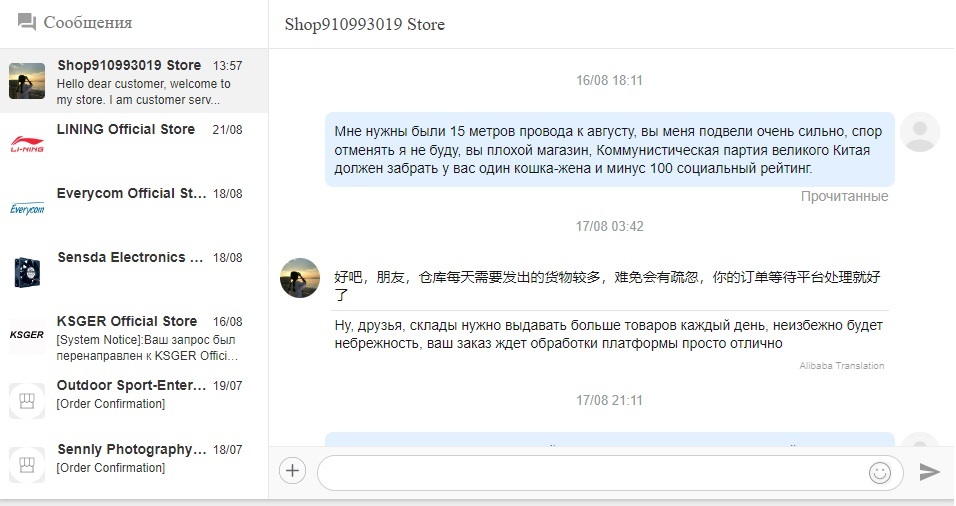Screen dimensions: 956x506
Task: Open Sennly Photography conversation
Action: (134, 465)
